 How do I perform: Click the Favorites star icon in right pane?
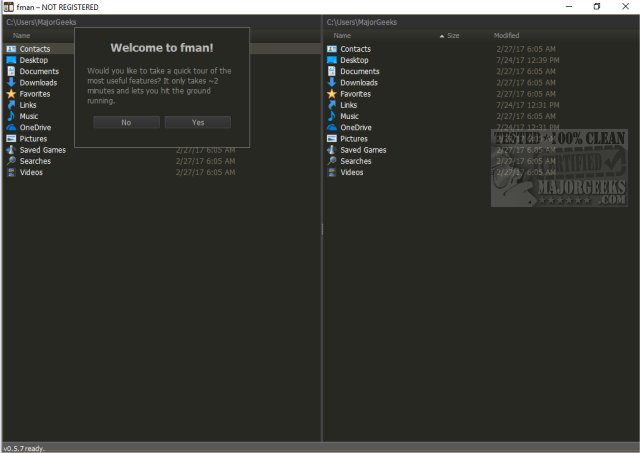point(331,94)
